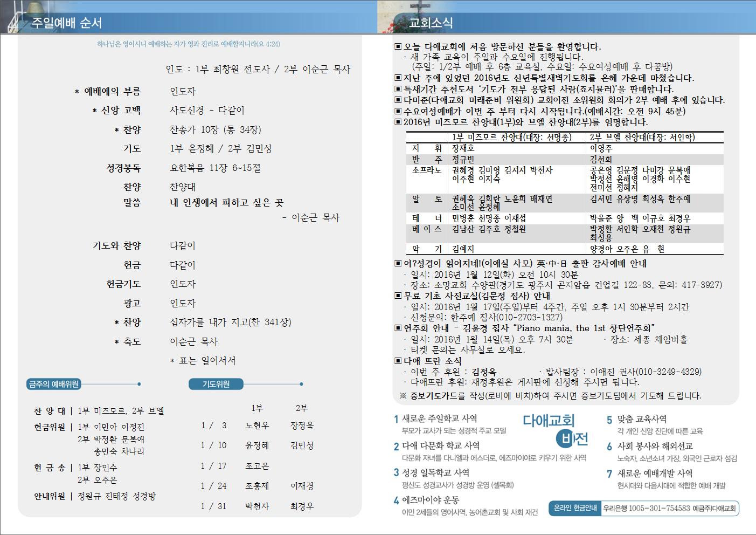Click the square bullet before 다애 뜨란 소식
The image size is (756, 535).
(398, 361)
